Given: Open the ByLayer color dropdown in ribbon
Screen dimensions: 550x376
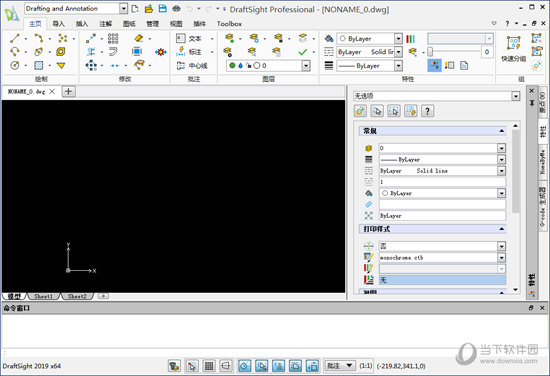Looking at the screenshot, I should (x=398, y=38).
